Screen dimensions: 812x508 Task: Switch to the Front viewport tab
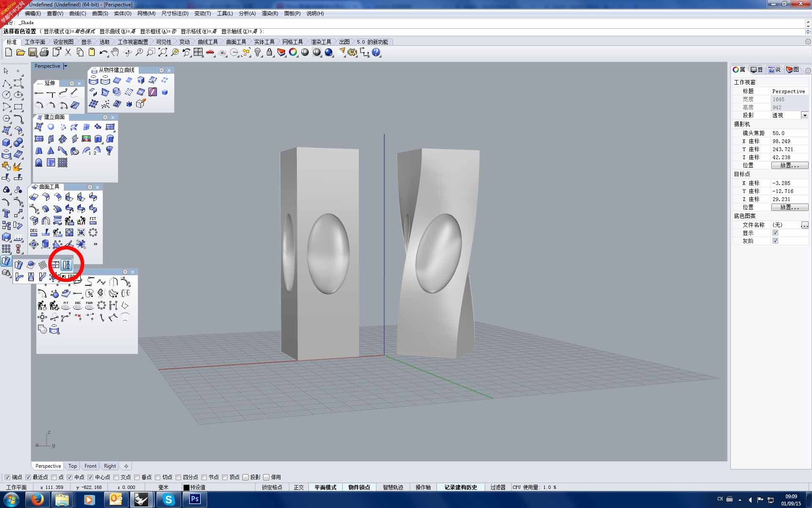[x=91, y=466]
